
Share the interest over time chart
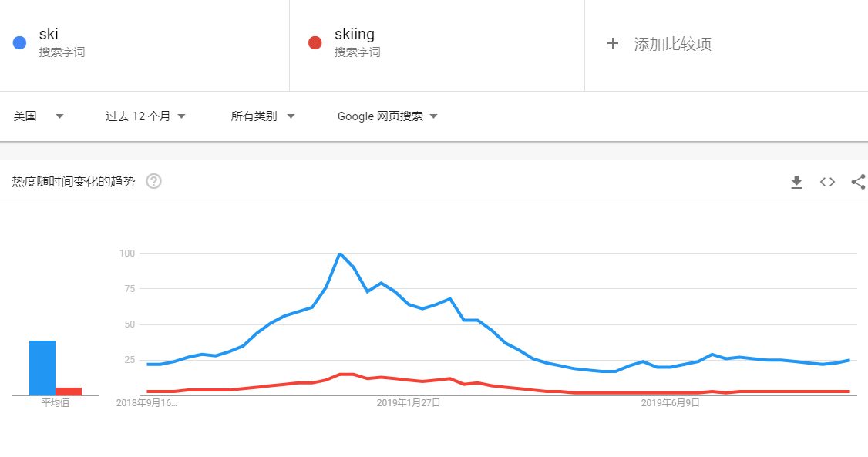pyautogui.click(x=859, y=181)
